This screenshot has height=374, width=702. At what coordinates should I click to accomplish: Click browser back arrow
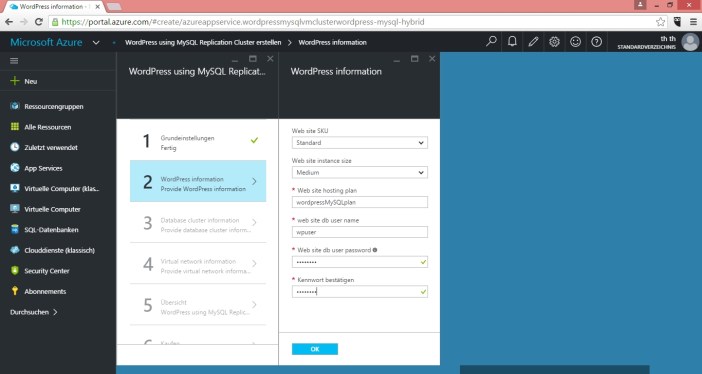point(9,22)
